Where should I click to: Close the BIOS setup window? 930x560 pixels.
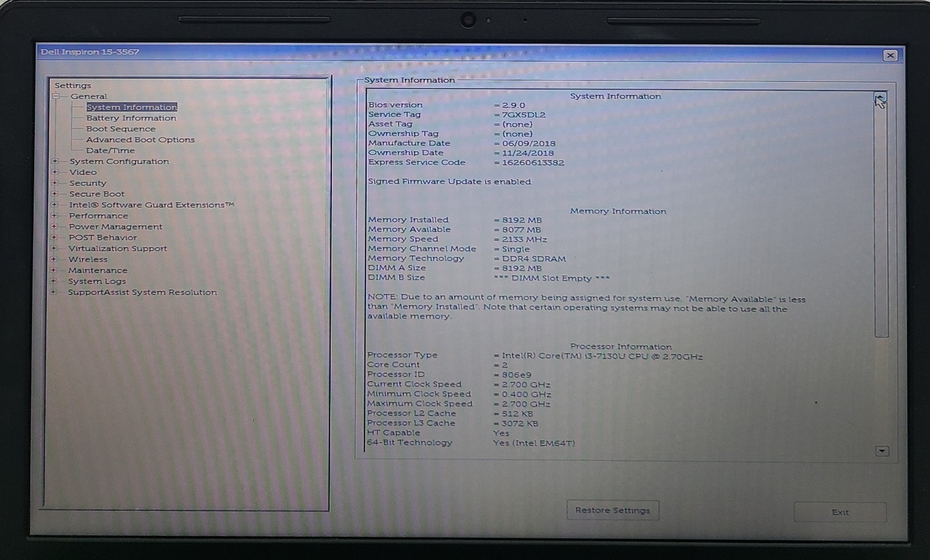(x=890, y=55)
